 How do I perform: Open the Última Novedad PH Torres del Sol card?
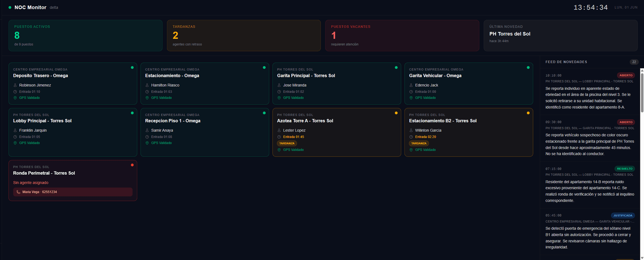(560, 36)
